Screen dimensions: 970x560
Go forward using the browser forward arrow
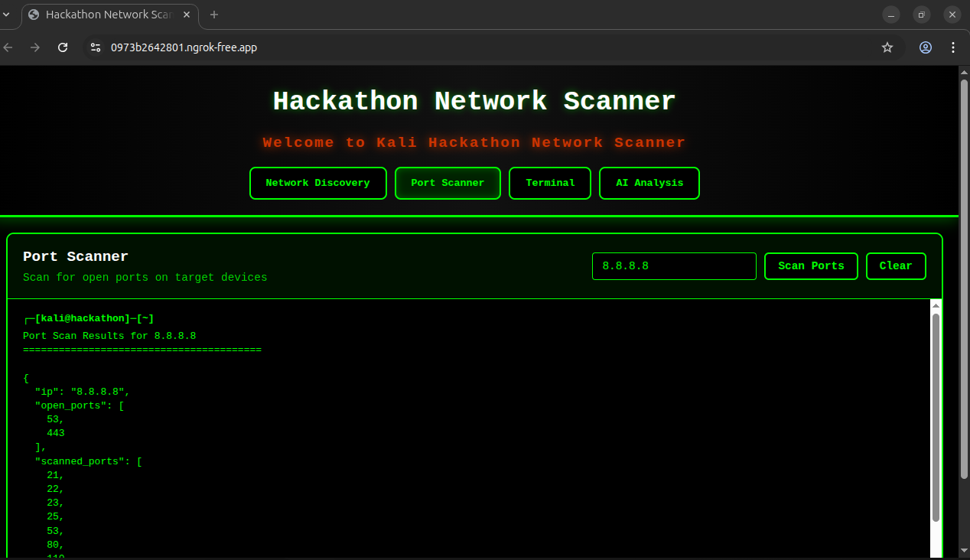coord(35,47)
